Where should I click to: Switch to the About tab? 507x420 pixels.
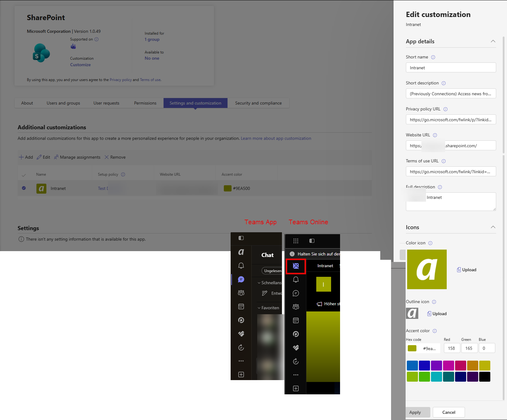coord(27,103)
